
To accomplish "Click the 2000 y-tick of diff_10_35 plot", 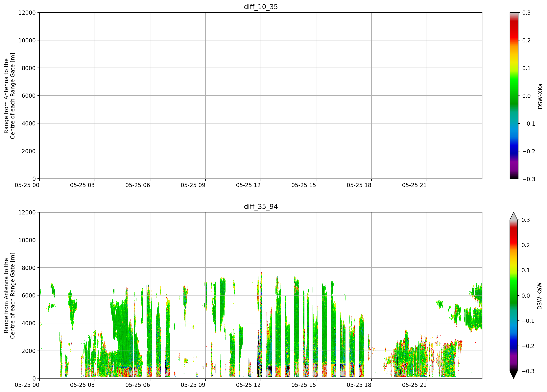I will (29, 151).
